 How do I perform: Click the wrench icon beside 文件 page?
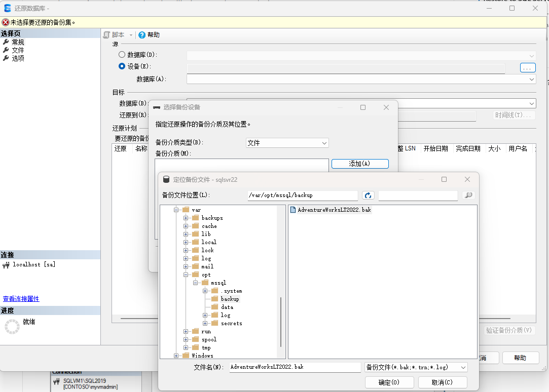[x=6, y=50]
